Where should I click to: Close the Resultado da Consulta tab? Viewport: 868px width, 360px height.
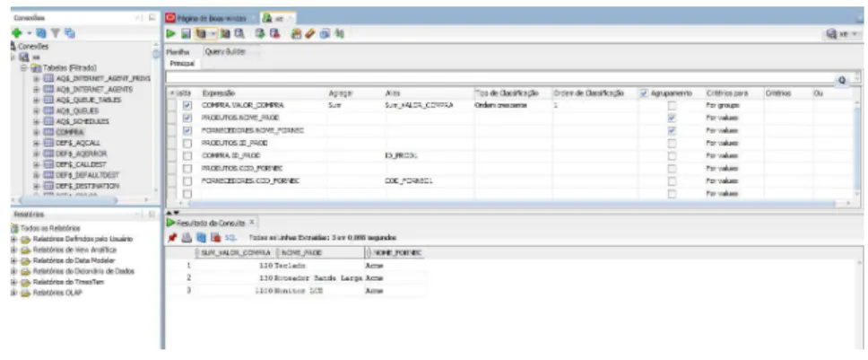pyautogui.click(x=251, y=223)
